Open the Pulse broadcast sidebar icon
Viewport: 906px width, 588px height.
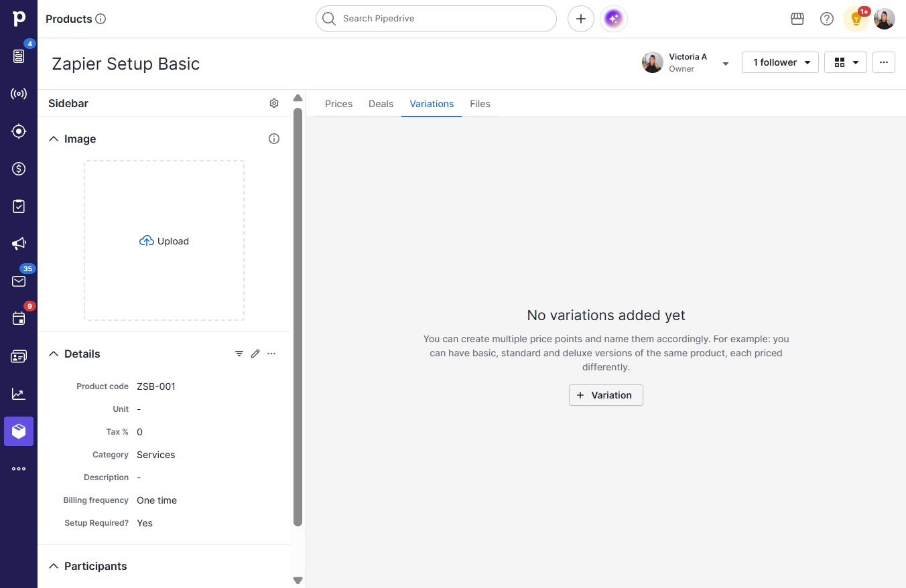tap(19, 94)
